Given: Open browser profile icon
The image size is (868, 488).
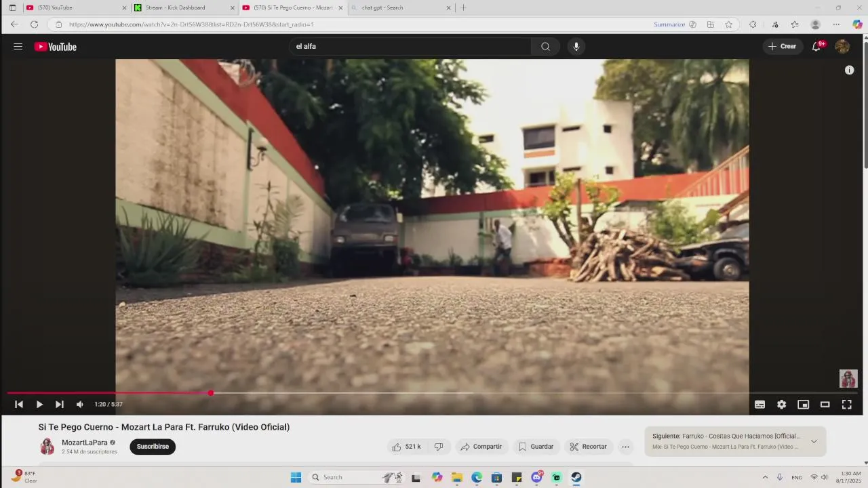Looking at the screenshot, I should tap(816, 24).
